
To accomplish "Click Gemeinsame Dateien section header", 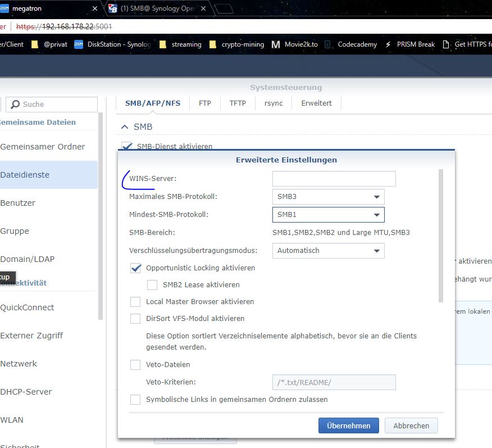I will (x=38, y=122).
